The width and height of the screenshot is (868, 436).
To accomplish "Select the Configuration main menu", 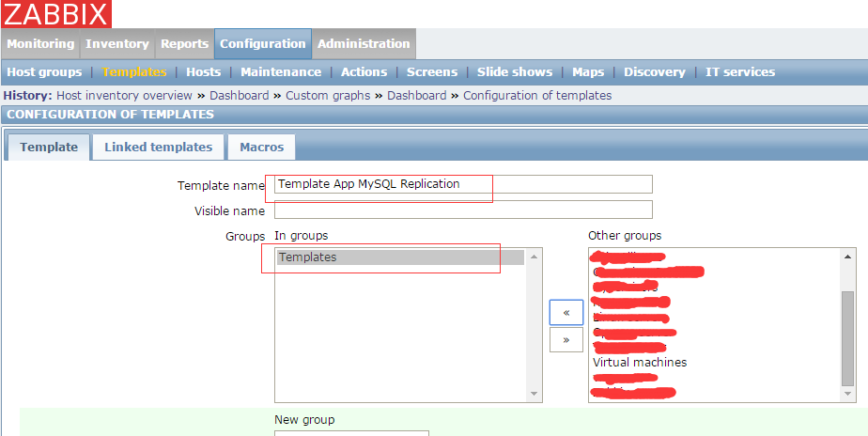I will [263, 44].
